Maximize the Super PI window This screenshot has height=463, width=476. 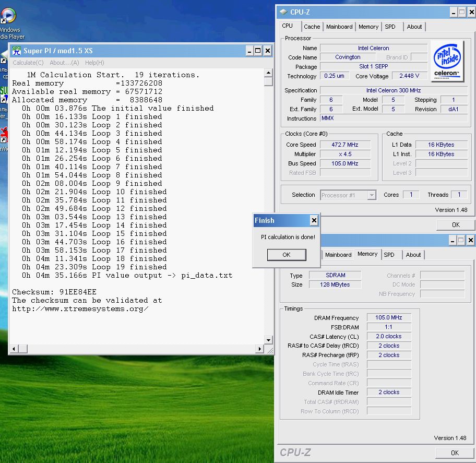(258, 51)
